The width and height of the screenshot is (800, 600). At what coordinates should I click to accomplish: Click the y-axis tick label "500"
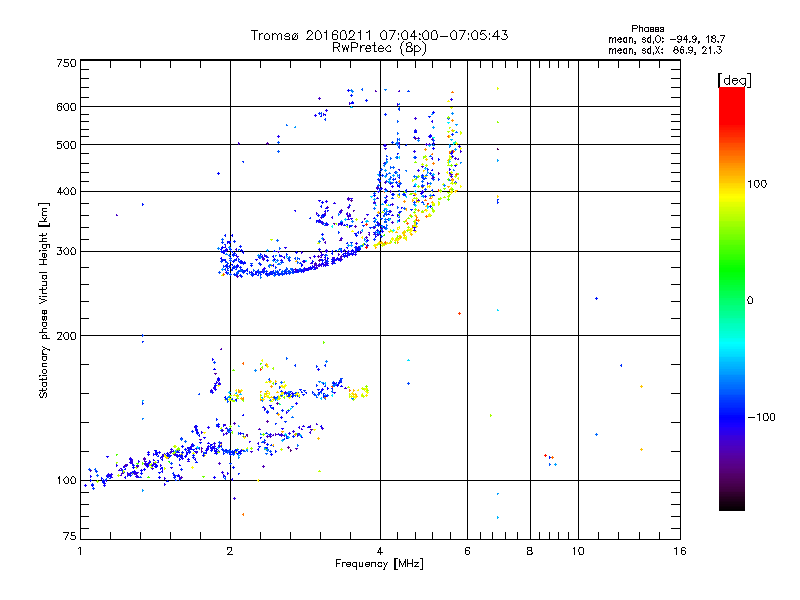67,145
